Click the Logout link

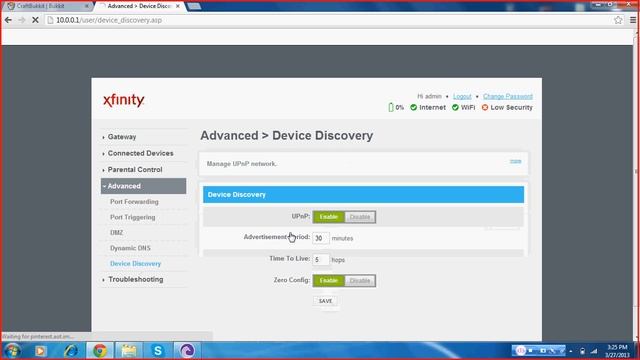pos(462,96)
